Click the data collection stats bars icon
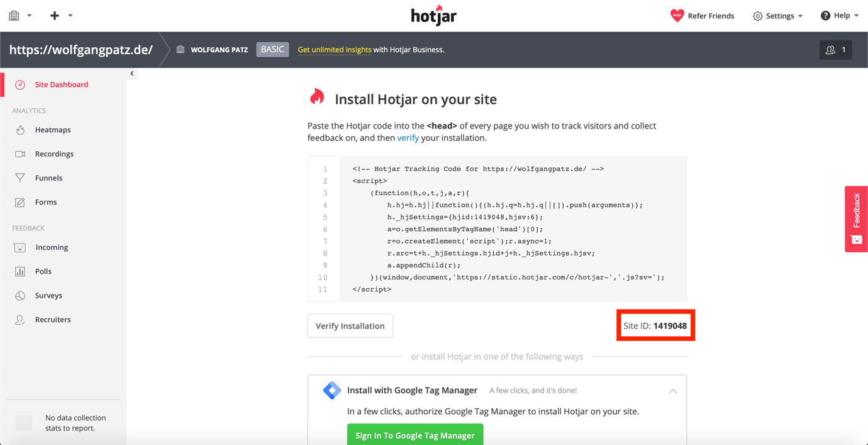This screenshot has width=868, height=445. coord(24,423)
